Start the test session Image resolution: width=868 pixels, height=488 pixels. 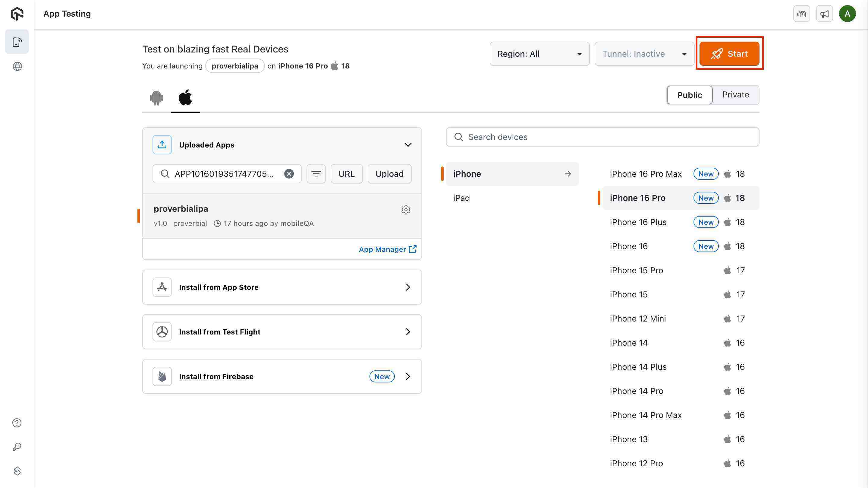(729, 54)
